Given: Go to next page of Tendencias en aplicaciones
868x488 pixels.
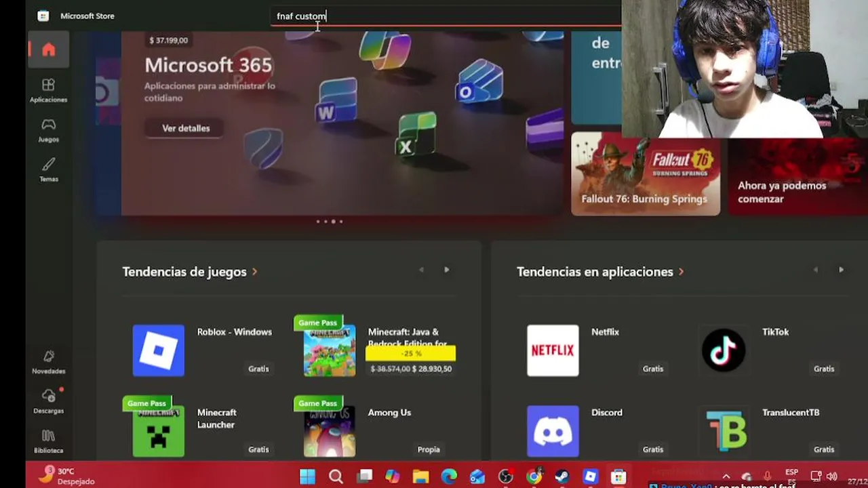Looking at the screenshot, I should (841, 270).
